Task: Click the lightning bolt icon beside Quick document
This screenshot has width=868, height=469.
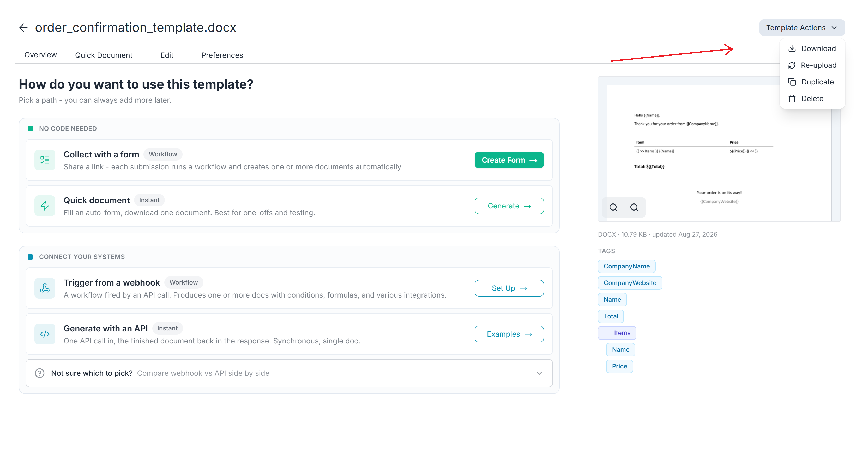Action: pyautogui.click(x=45, y=206)
